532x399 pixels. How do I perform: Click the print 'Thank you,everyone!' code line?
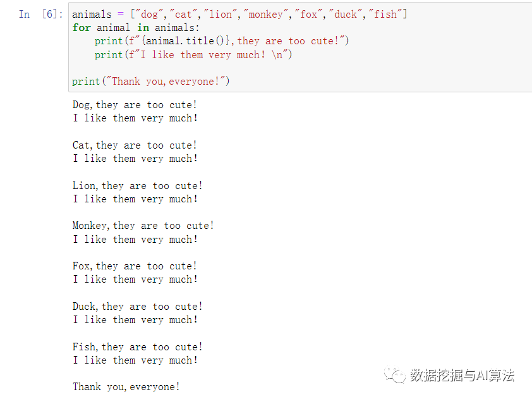pyautogui.click(x=151, y=82)
